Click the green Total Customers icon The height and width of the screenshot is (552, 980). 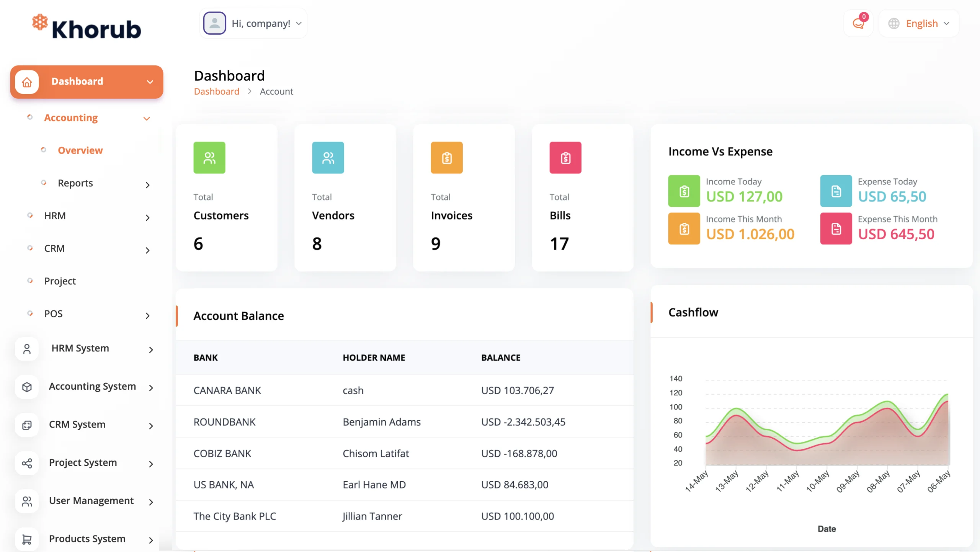point(209,158)
